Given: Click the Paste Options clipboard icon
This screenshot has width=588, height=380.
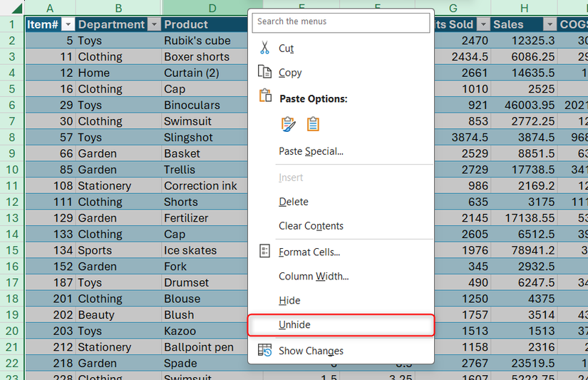Looking at the screenshot, I should tap(265, 96).
